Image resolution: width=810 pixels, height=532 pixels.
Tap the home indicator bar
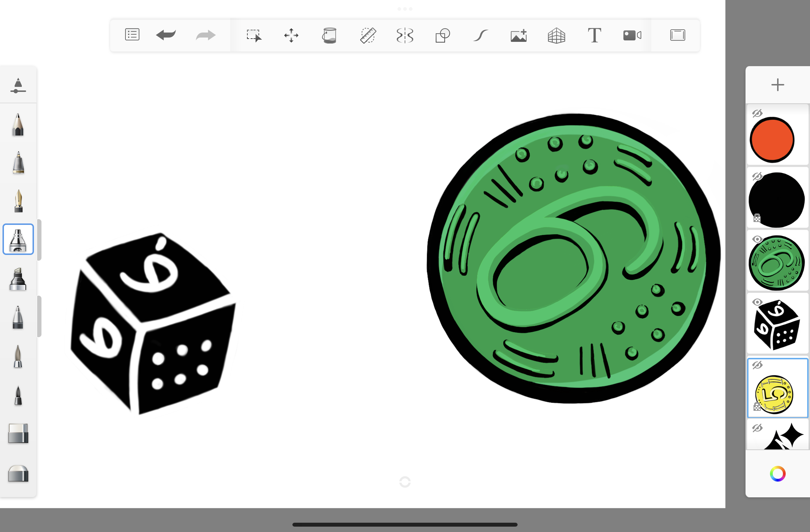[x=405, y=524]
